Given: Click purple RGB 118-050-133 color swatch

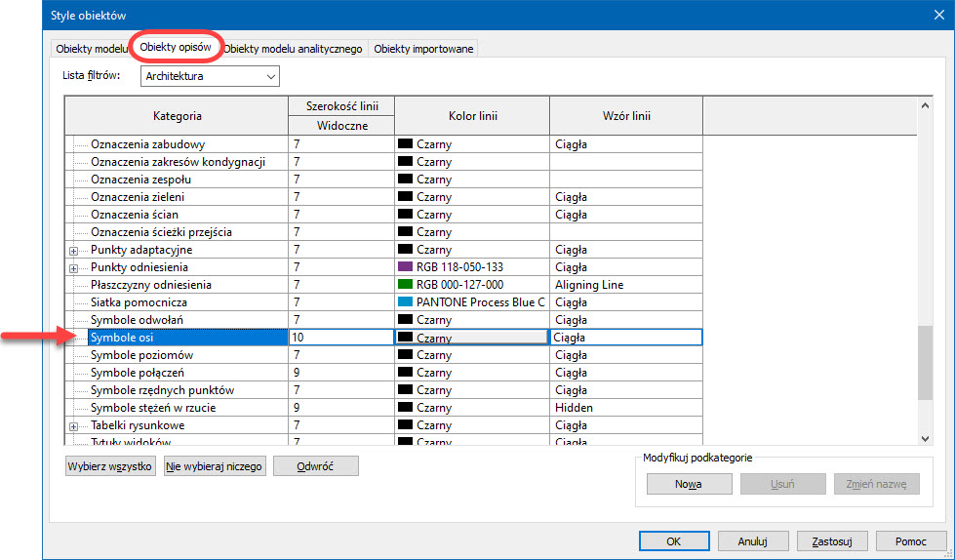Looking at the screenshot, I should coord(406,267).
